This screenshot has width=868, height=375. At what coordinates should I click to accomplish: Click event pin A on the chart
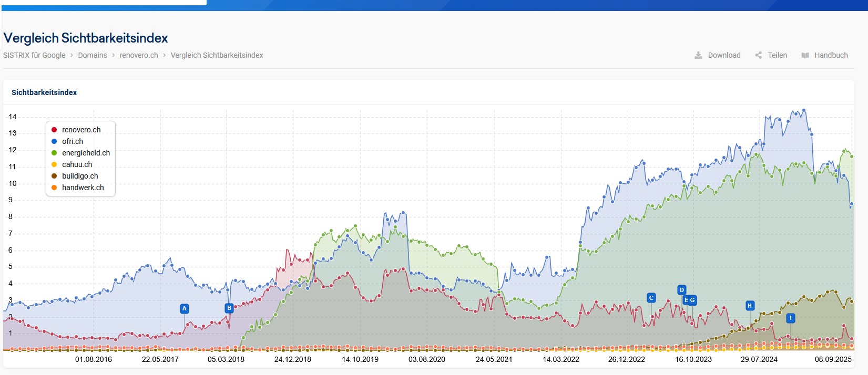tap(185, 309)
